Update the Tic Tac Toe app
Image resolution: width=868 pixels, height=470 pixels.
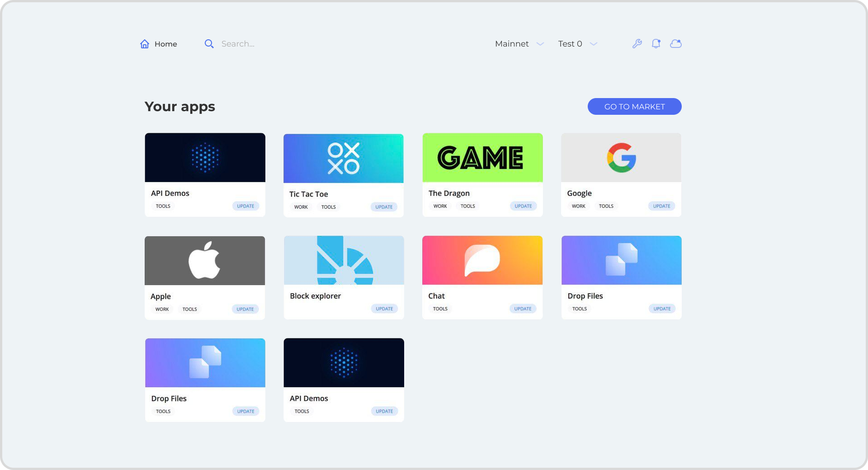384,207
